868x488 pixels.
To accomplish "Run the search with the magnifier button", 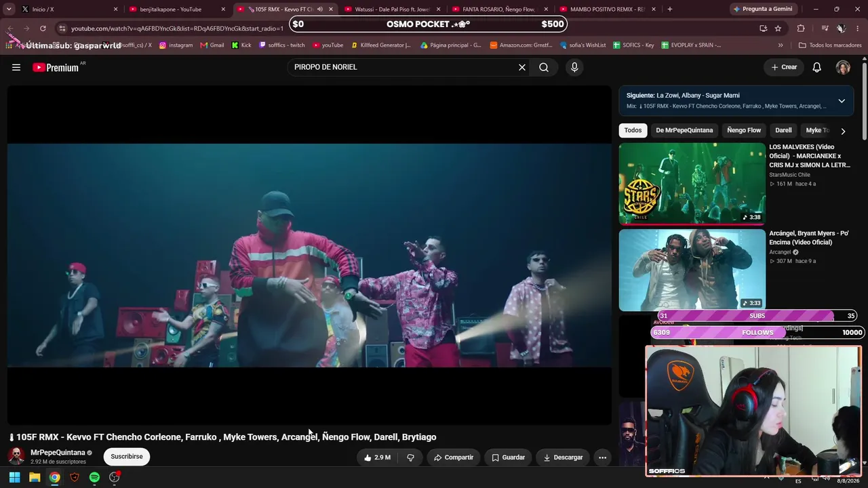I will point(544,67).
